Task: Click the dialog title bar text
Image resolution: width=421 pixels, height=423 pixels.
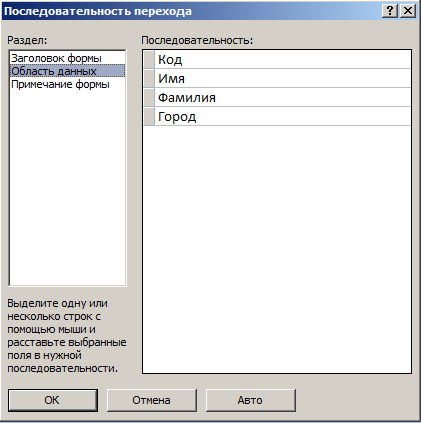Action: coord(98,11)
